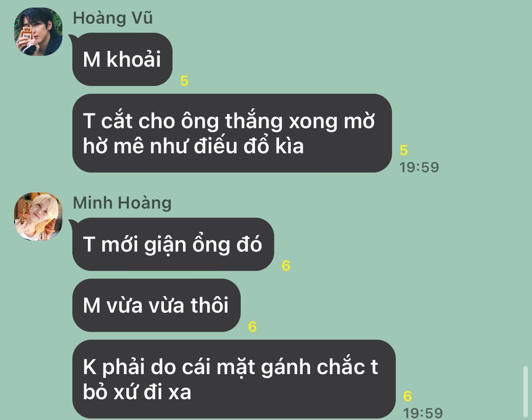Select the "M vừa vừa thôi" message
This screenshot has width=532, height=420.
click(157, 306)
